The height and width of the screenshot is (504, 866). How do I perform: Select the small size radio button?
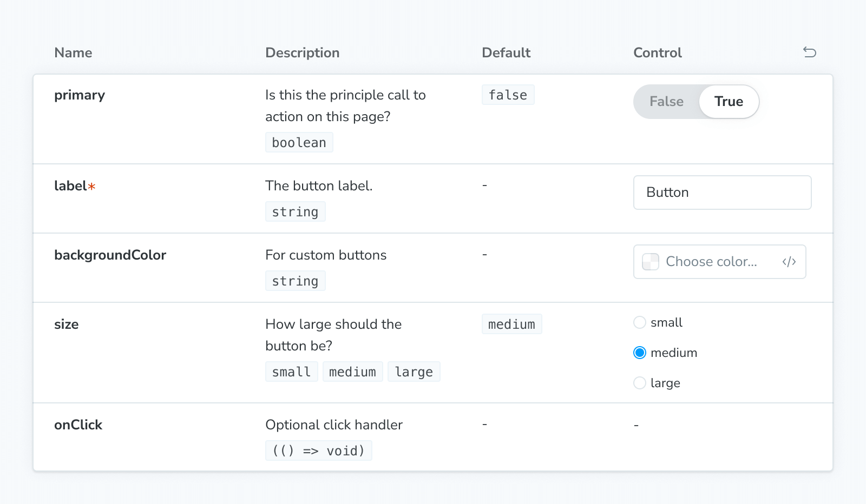click(x=640, y=322)
